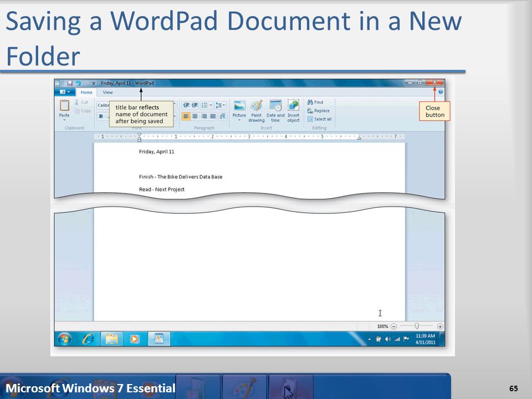This screenshot has width=532, height=399.
Task: Click the 'Friday, April 11' document line
Action: [x=156, y=152]
